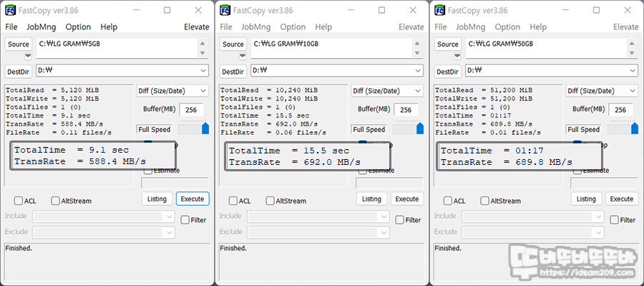
Task: Toggle ACL checkbox in 50GB window
Action: pos(448,201)
